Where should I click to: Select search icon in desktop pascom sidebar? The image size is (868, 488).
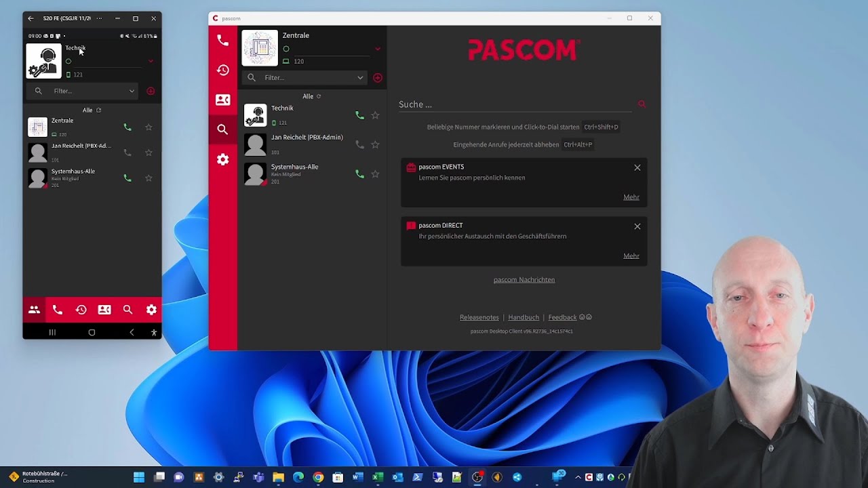[x=222, y=129]
